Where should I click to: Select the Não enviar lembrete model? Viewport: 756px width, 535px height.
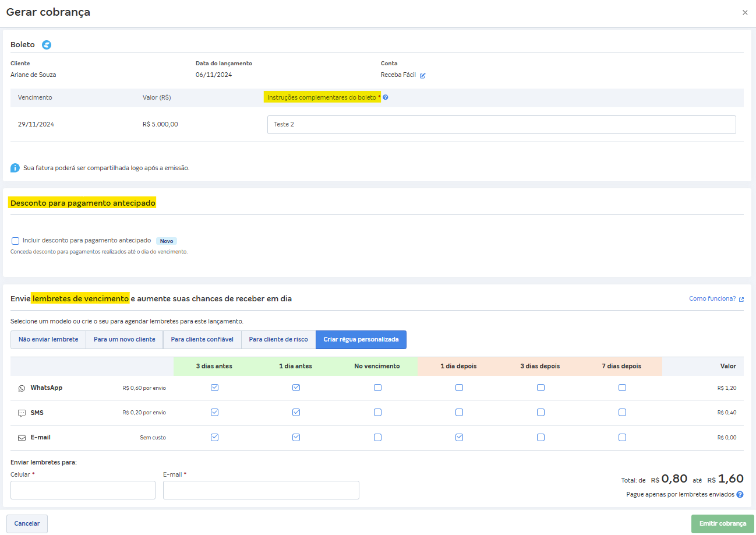point(48,340)
